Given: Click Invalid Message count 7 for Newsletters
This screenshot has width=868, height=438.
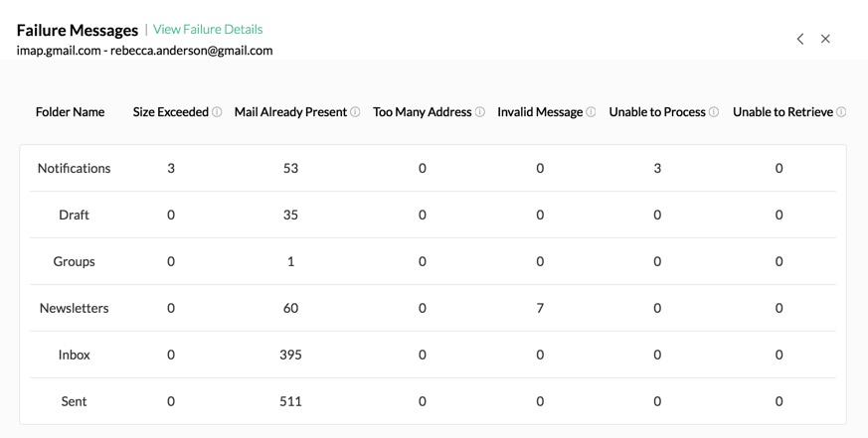Looking at the screenshot, I should click(540, 309).
